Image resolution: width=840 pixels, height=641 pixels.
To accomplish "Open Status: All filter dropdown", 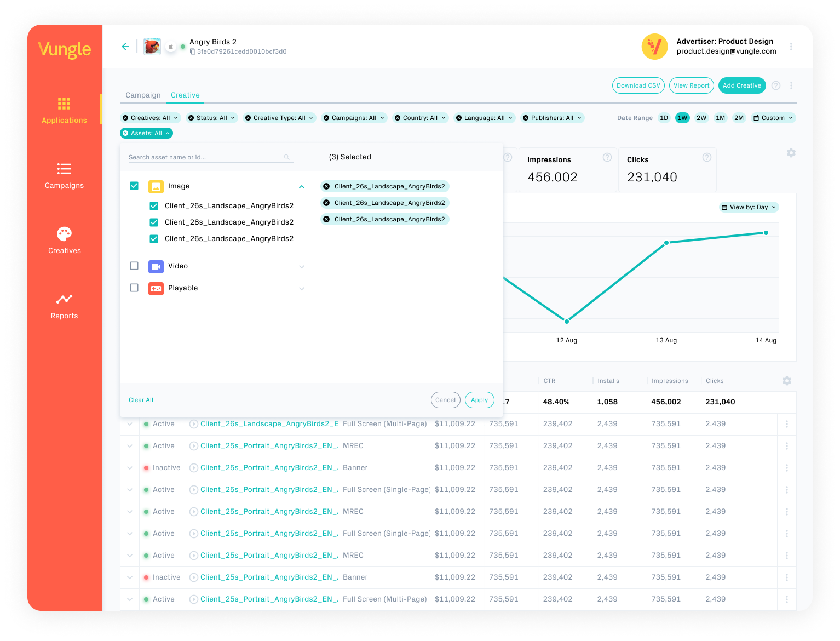I will click(x=211, y=118).
